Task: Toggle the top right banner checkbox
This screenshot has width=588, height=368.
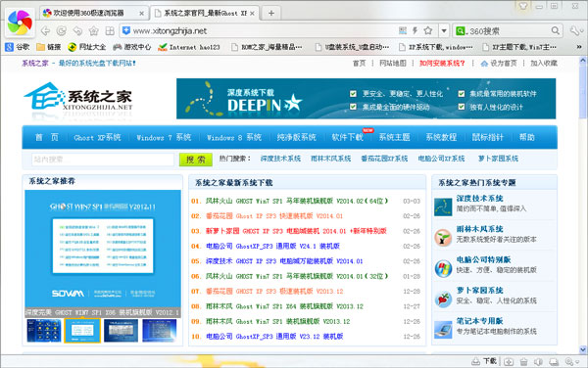Action: click(462, 94)
